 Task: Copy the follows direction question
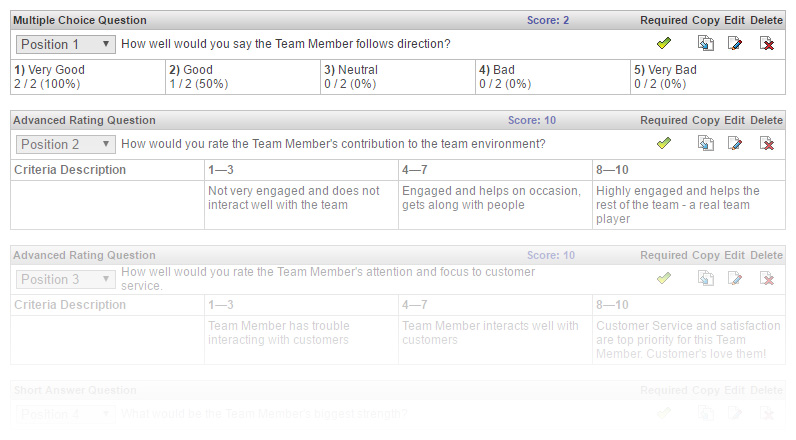[x=706, y=44]
